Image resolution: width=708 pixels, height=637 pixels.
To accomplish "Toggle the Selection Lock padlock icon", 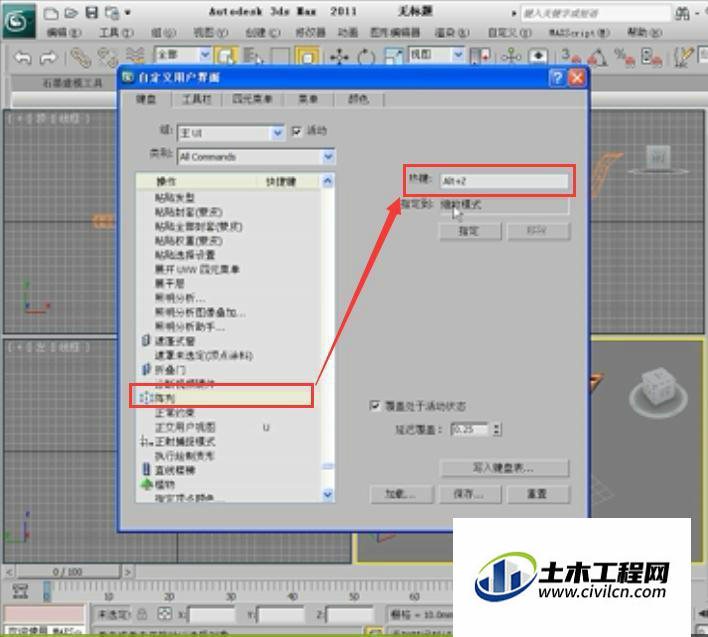I will [x=142, y=614].
